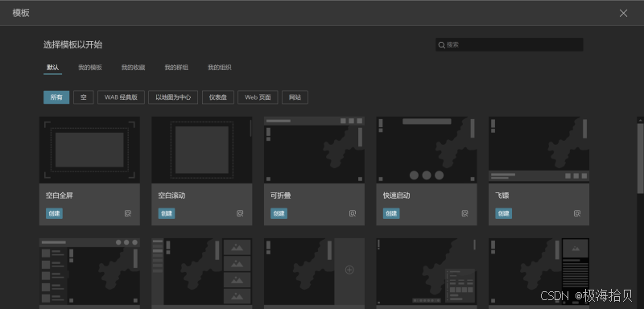The image size is (644, 309).
Task: Preview the 空白全屏 template icon
Action: pos(128,213)
